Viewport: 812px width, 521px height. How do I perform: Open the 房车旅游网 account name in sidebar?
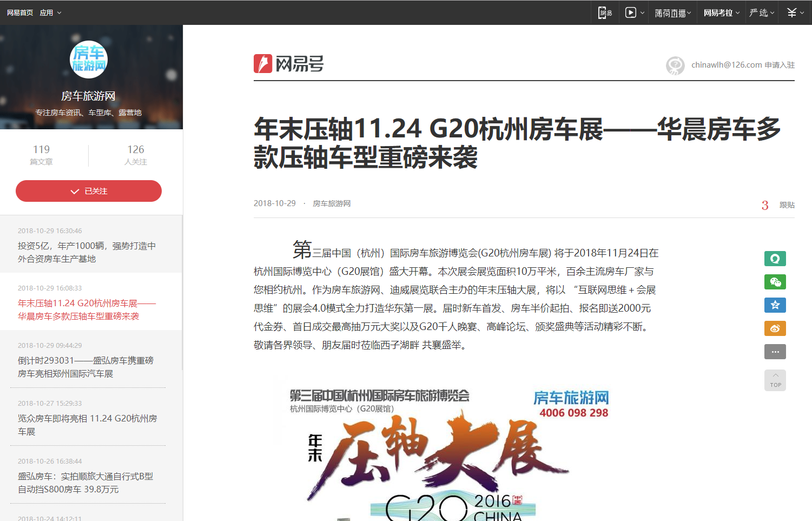tap(88, 96)
